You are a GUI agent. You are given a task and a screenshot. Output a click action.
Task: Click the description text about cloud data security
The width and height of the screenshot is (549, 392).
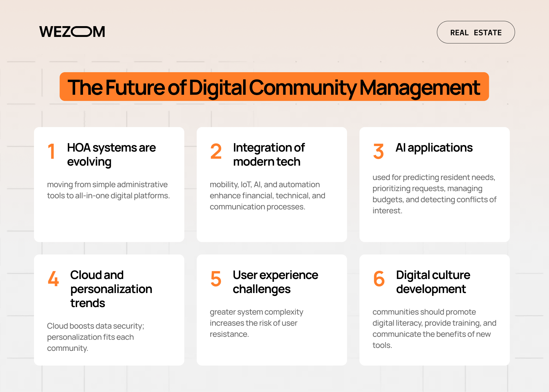(x=96, y=337)
